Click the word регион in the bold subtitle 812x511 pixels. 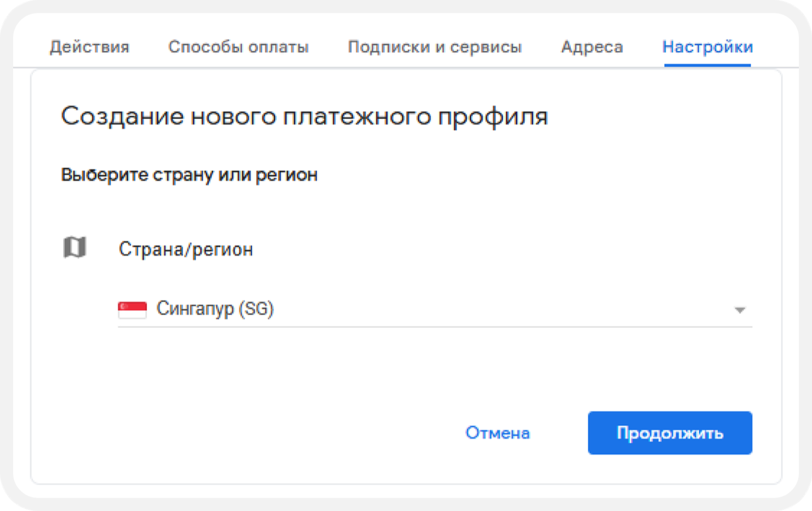tap(286, 175)
